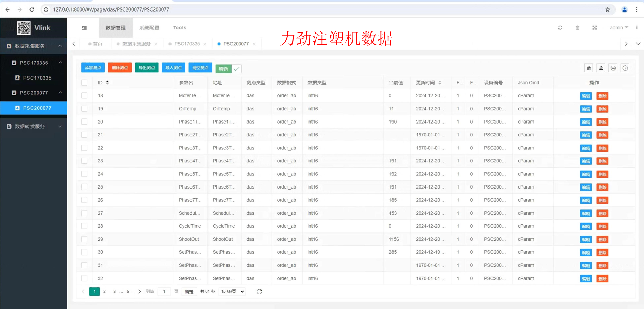Open the browser three-dot menu

[637, 9]
